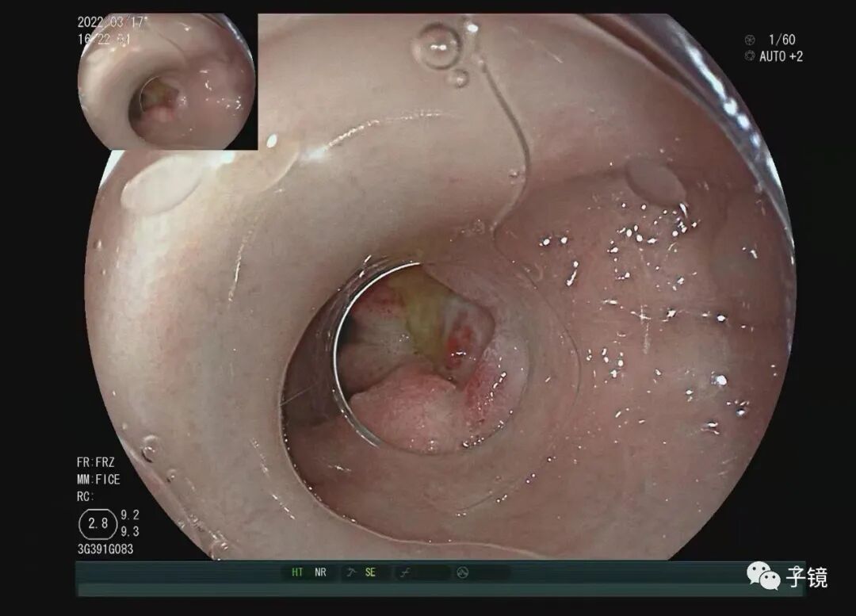
Task: Click the 2022/03/17 date stamp
Action: pos(110,22)
